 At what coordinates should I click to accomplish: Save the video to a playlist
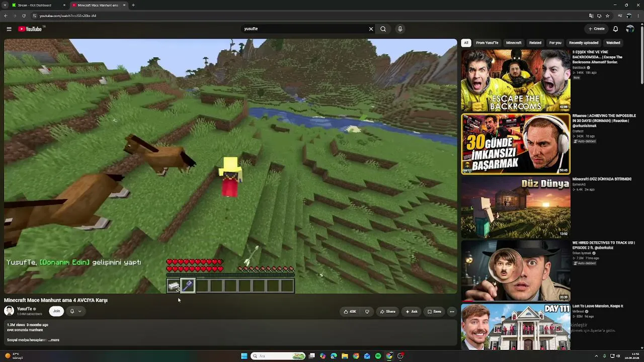(434, 312)
